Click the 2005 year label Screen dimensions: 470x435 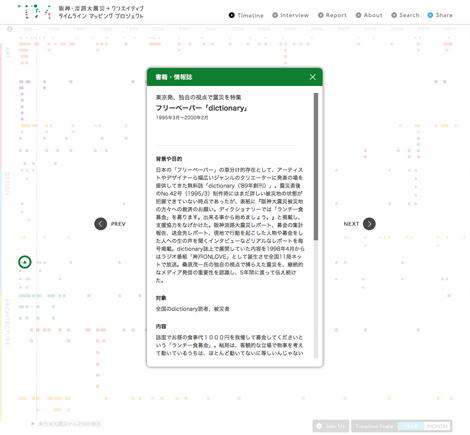point(290,29)
